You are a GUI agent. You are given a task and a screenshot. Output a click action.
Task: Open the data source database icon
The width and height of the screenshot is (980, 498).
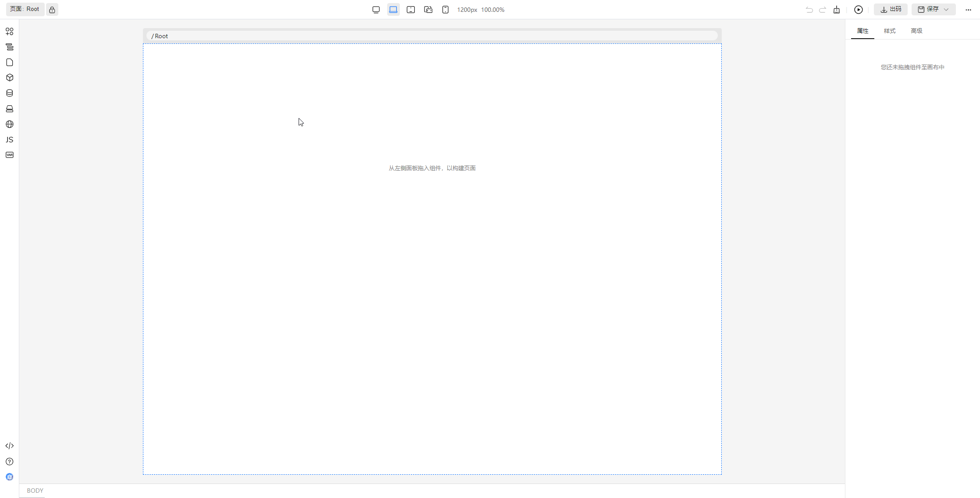[10, 93]
